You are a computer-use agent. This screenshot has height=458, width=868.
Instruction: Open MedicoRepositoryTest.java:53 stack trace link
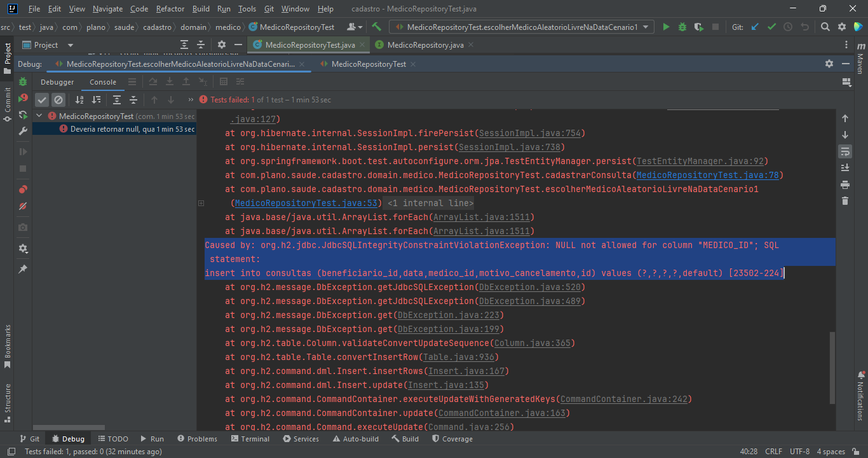(307, 204)
